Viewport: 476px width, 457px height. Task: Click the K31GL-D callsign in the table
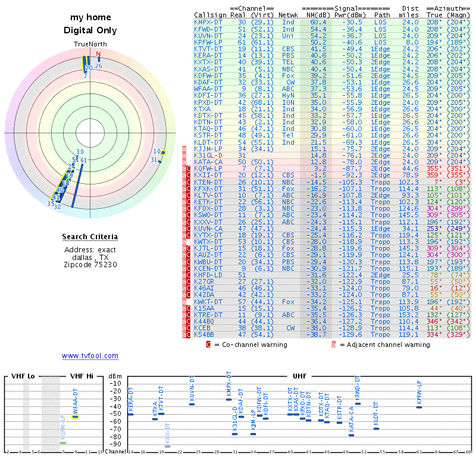coord(208,155)
